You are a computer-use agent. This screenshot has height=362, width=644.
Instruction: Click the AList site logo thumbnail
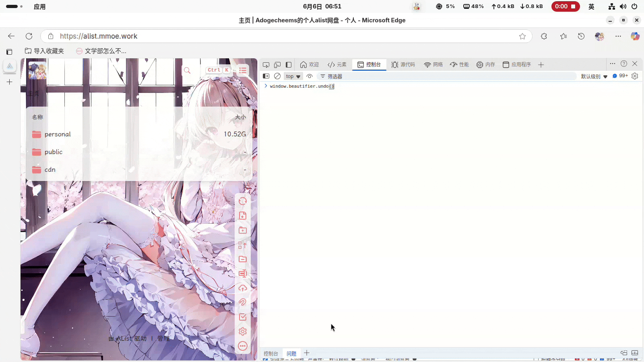[37, 70]
